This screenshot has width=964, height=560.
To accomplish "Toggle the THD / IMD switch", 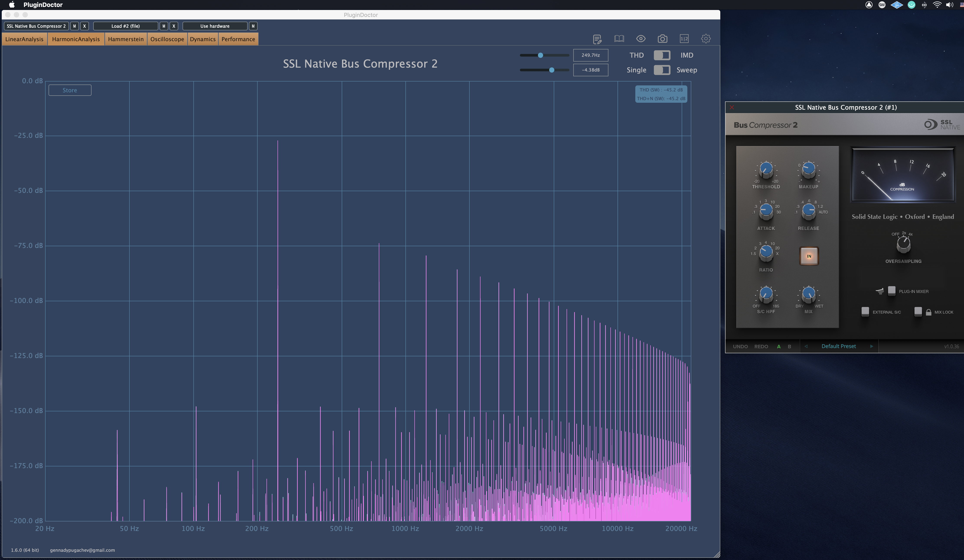I will click(x=662, y=55).
